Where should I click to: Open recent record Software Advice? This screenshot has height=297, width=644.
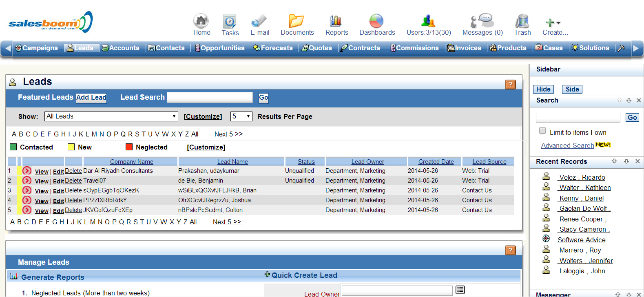581,240
